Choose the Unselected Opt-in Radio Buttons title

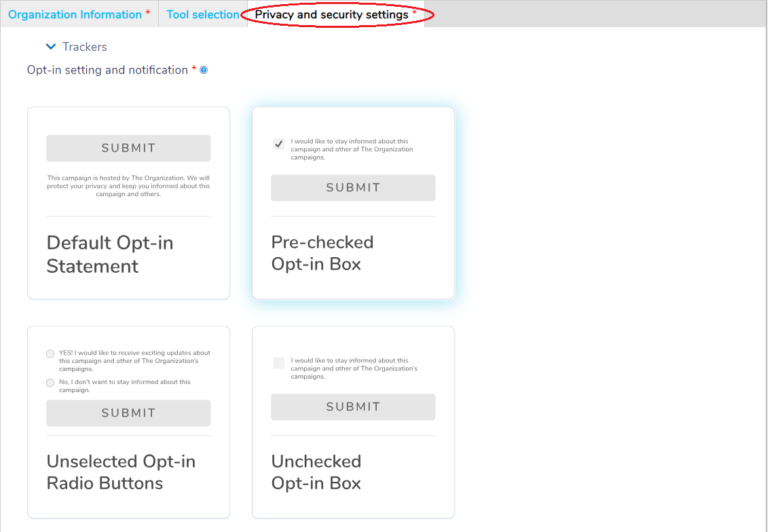pos(121,472)
